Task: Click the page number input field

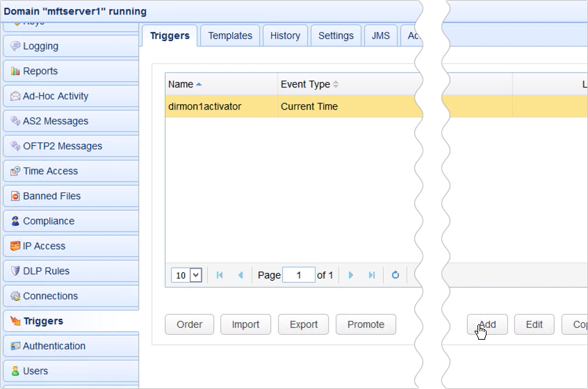Action: tap(300, 275)
